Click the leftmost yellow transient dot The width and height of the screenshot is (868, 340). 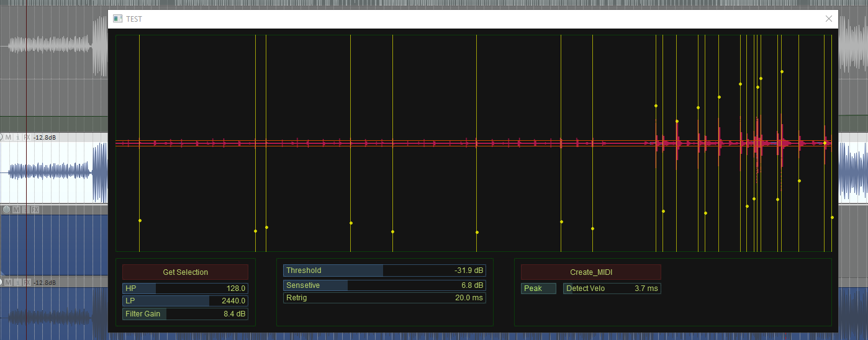[x=140, y=221]
